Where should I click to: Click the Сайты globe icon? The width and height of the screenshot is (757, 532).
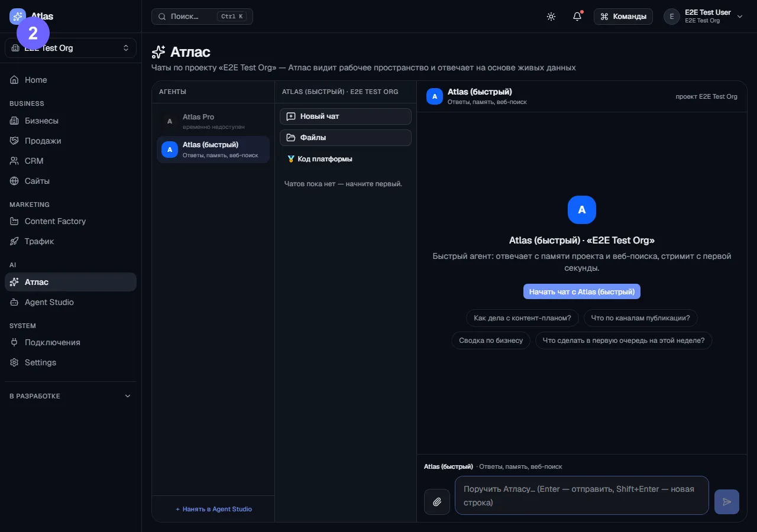pos(14,181)
